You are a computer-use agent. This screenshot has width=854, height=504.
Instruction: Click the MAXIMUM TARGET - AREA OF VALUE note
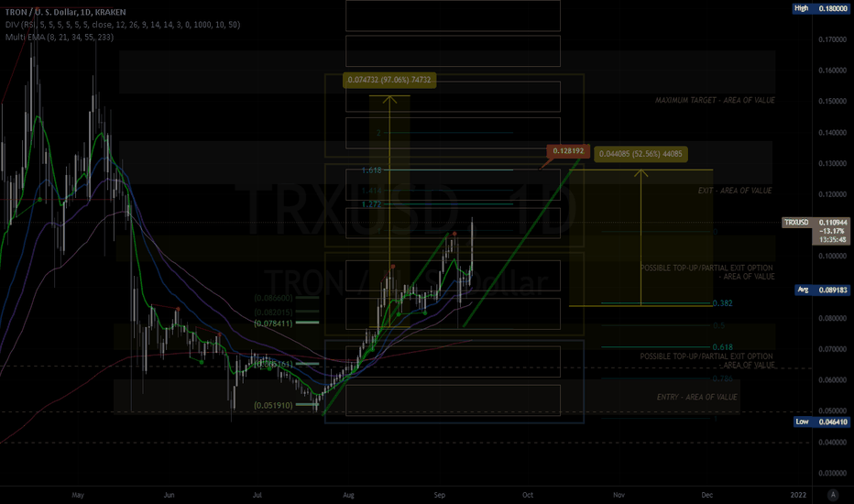(x=715, y=100)
